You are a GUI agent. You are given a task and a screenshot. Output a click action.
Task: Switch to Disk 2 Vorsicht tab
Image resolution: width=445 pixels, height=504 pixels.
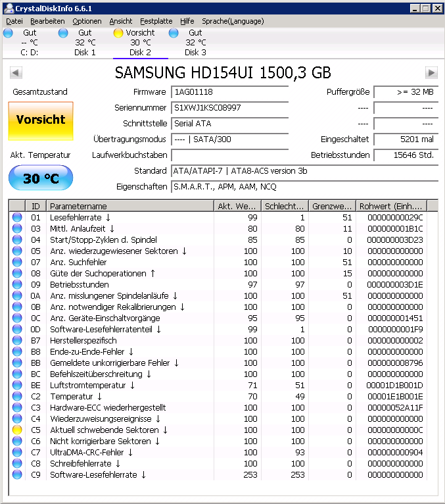(140, 43)
